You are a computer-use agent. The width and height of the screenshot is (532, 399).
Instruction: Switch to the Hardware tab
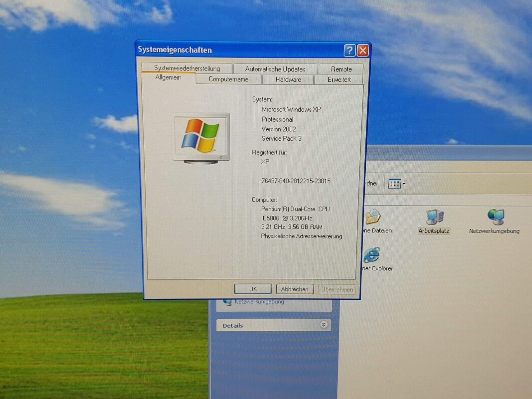(x=288, y=79)
